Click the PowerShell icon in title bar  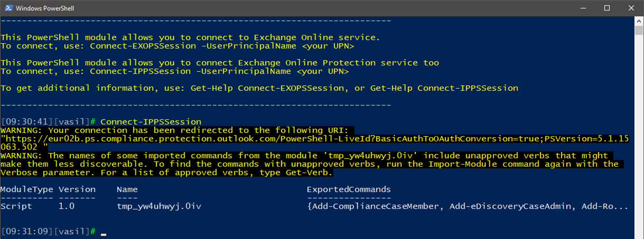[x=7, y=8]
